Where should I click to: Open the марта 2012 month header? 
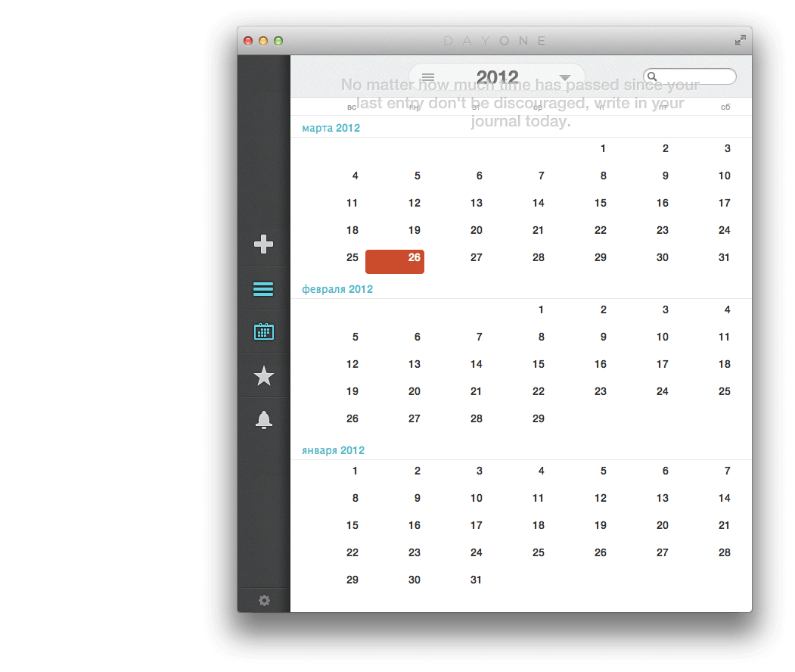(x=331, y=128)
